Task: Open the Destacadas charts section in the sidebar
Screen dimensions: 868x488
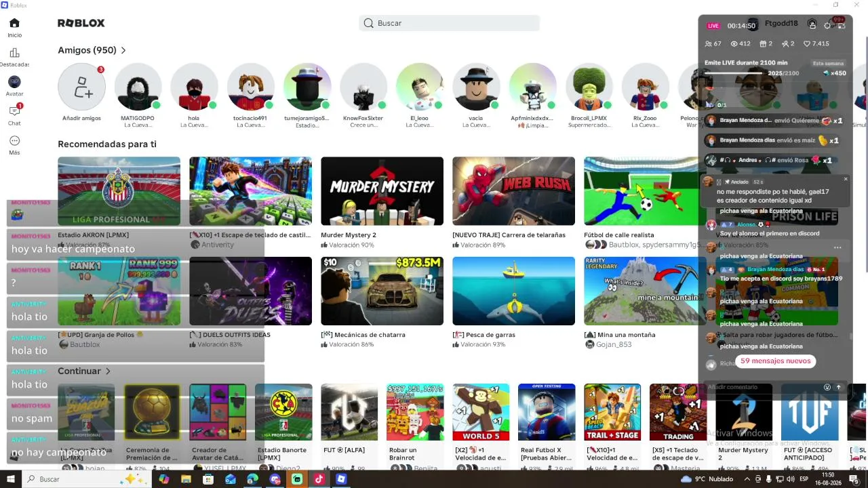Action: 14,57
